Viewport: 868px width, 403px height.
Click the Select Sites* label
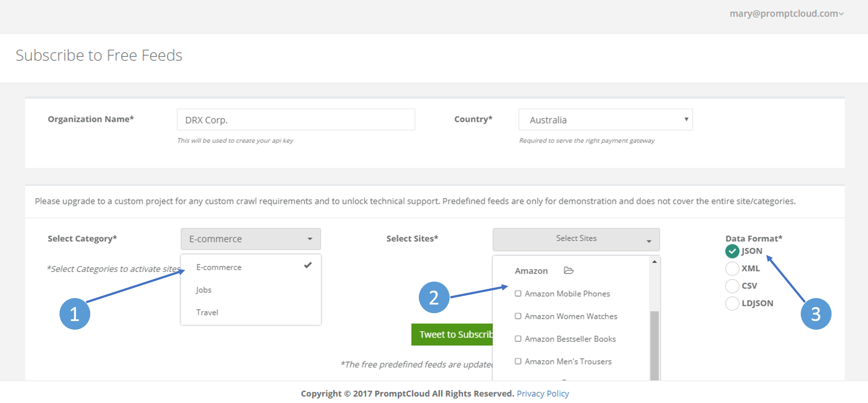coord(412,239)
